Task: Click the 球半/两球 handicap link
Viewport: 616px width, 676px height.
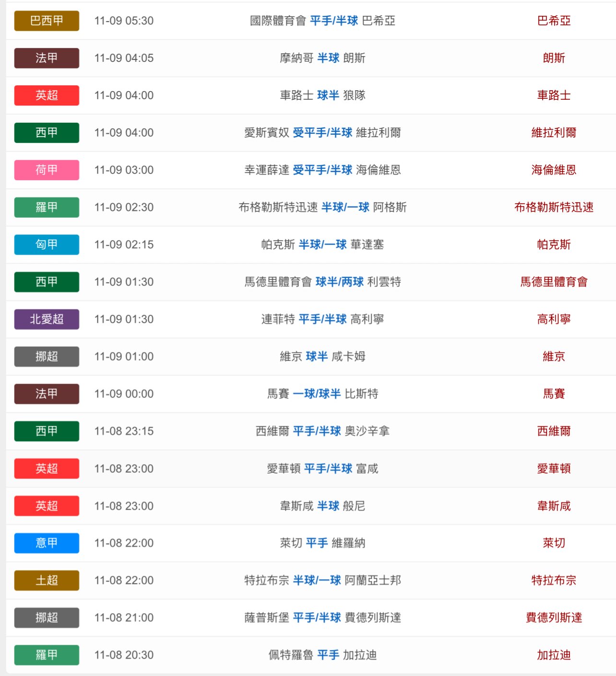Action: 339,282
